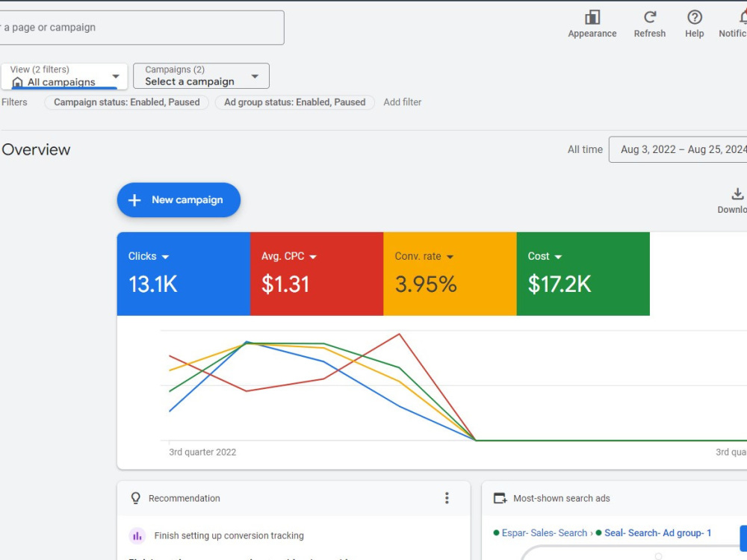
Task: Expand the Conv. rate metric dropdown
Action: 450,257
